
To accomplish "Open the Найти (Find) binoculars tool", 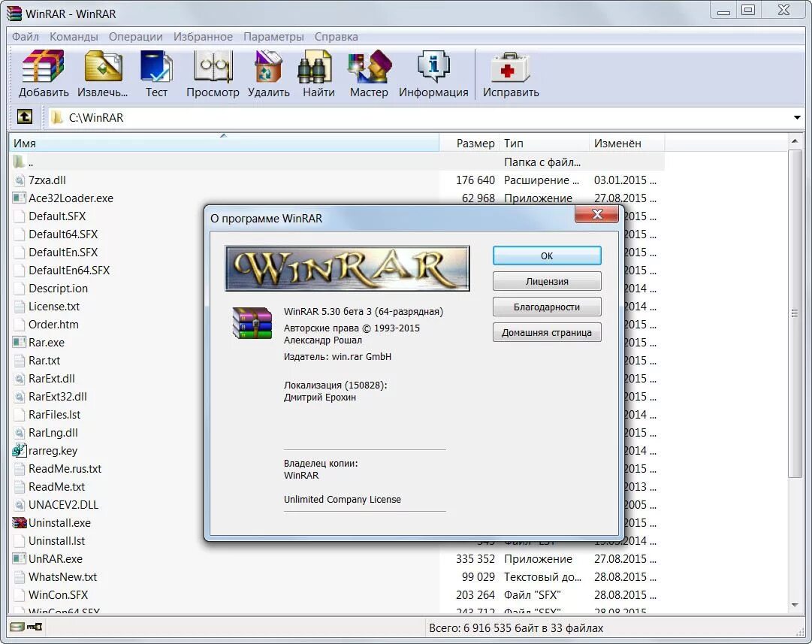I will [x=315, y=66].
